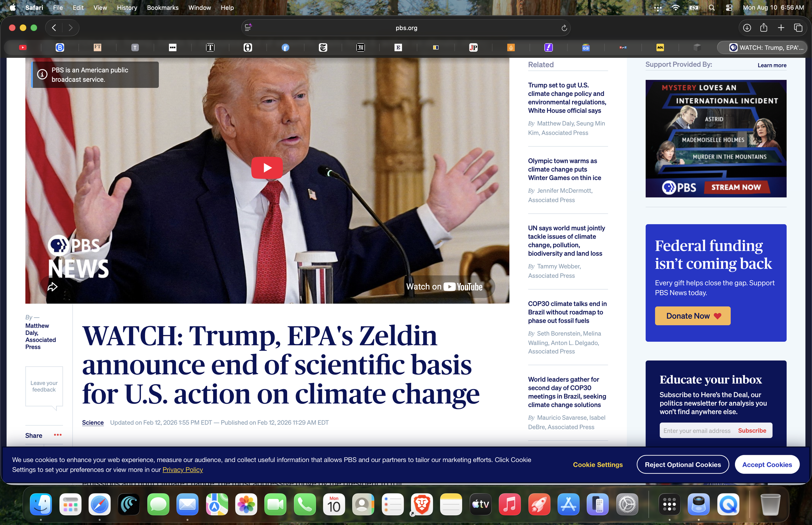Click the pbs.org address bar
The height and width of the screenshot is (525, 812).
pyautogui.click(x=406, y=28)
